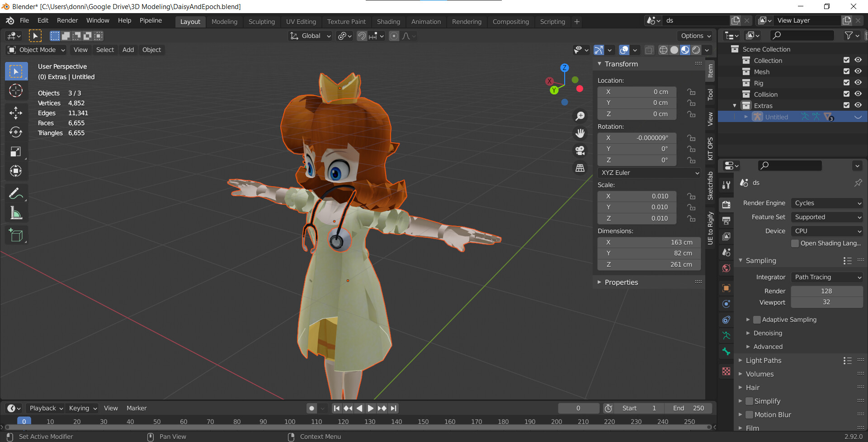Click the zoom viewport magnifier icon
This screenshot has height=442, width=868.
[580, 116]
